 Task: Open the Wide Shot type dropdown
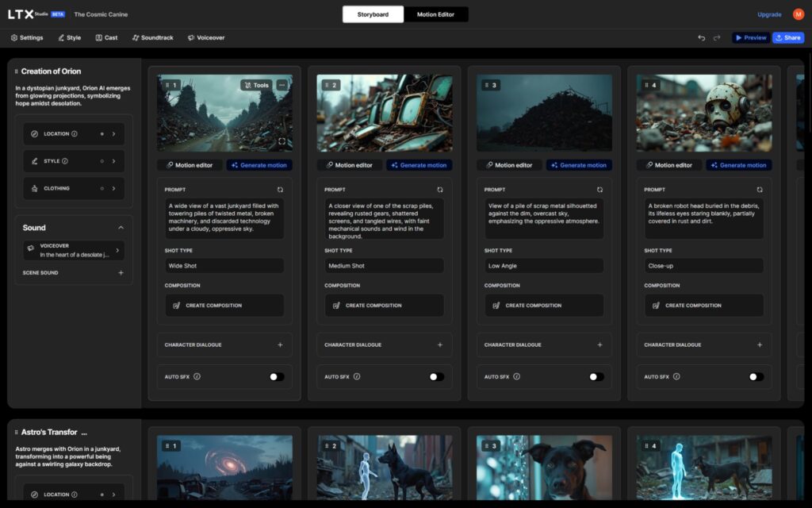224,266
